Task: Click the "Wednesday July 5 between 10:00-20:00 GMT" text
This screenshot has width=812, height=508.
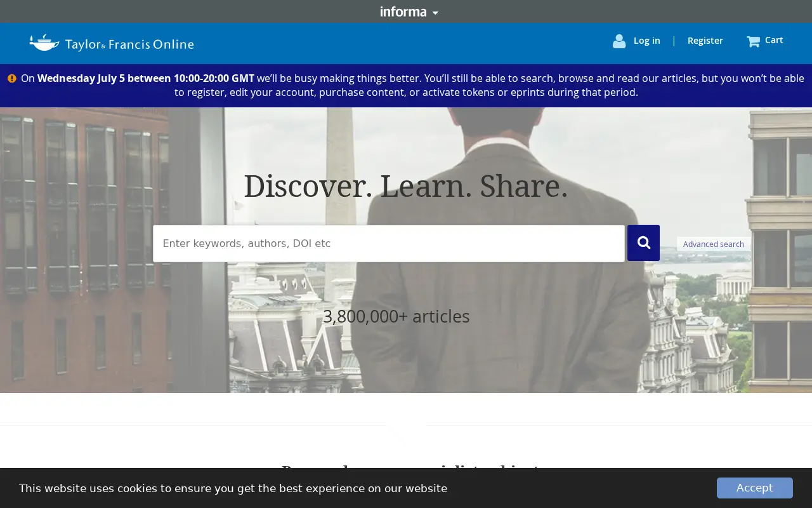Action: [146, 78]
